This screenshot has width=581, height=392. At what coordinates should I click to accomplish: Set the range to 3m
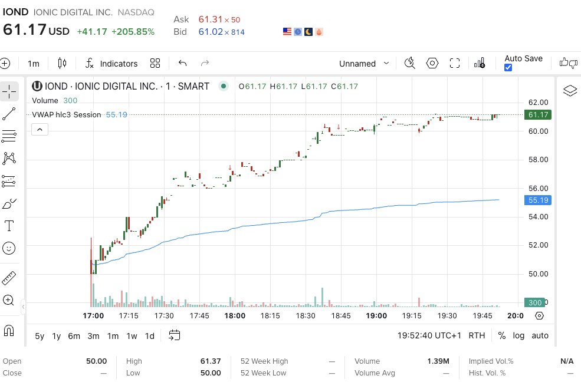coord(93,336)
